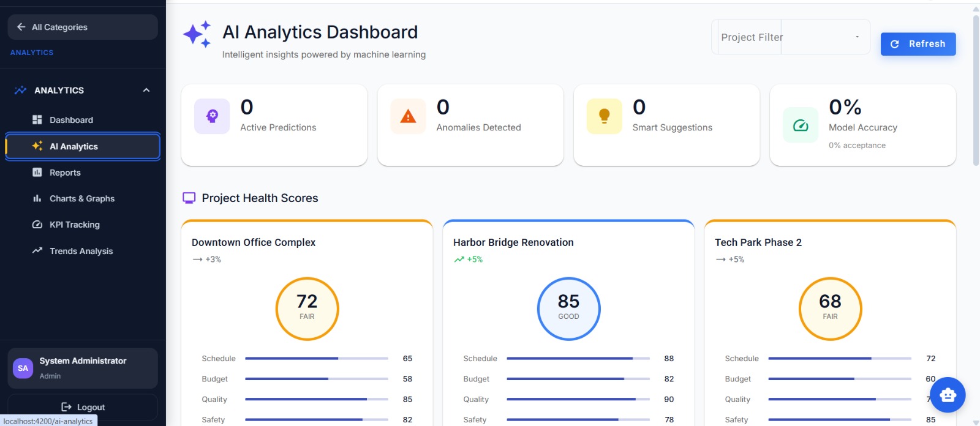This screenshot has width=980, height=426.
Task: Go to Dashboard in the sidebar
Action: point(83,120)
